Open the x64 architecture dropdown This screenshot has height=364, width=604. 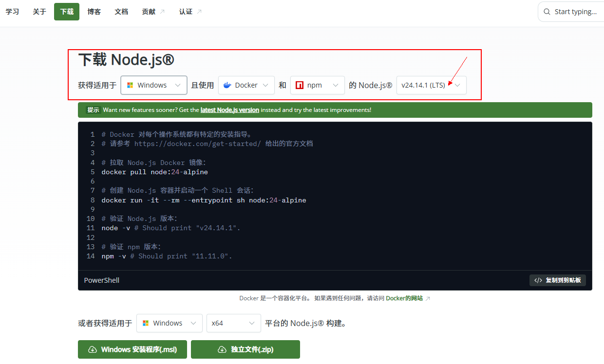[234, 323]
